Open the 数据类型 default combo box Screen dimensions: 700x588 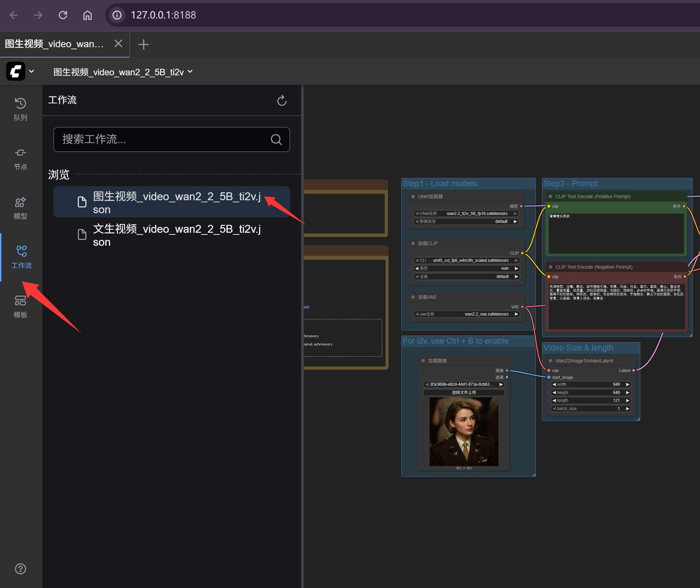pos(466,221)
